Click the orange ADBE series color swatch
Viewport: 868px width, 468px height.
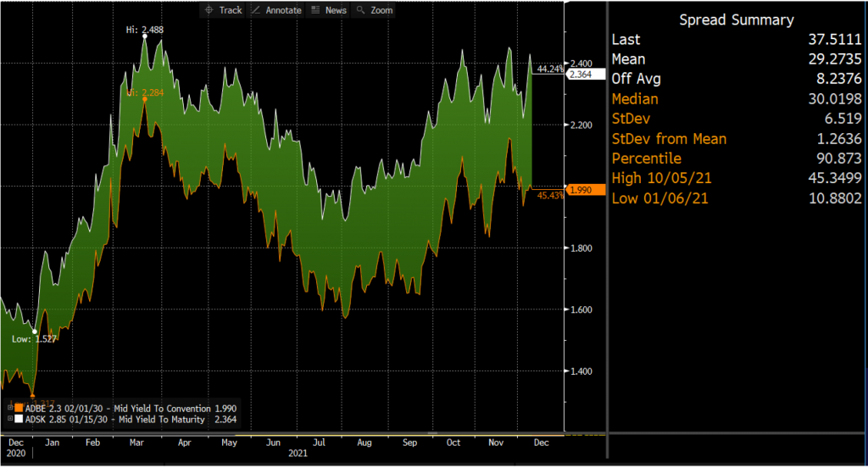tap(19, 408)
